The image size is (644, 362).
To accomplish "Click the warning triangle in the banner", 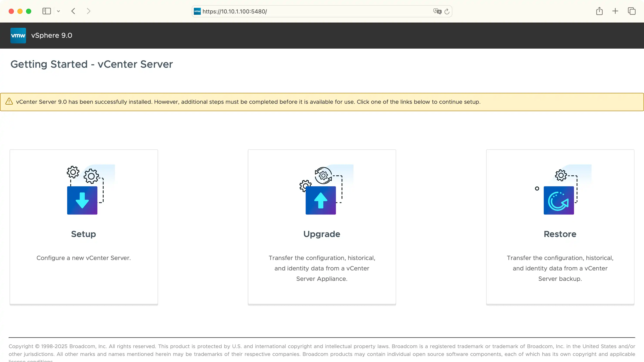I will (9, 101).
